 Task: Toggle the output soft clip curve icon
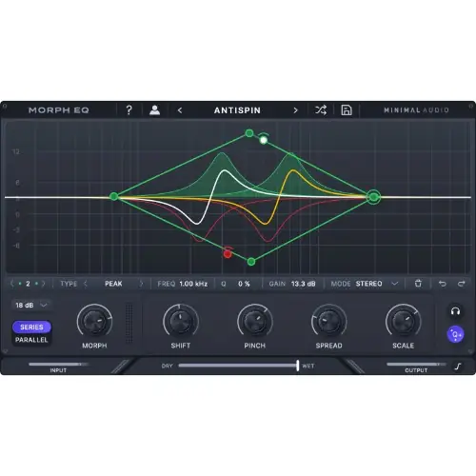pos(458,367)
